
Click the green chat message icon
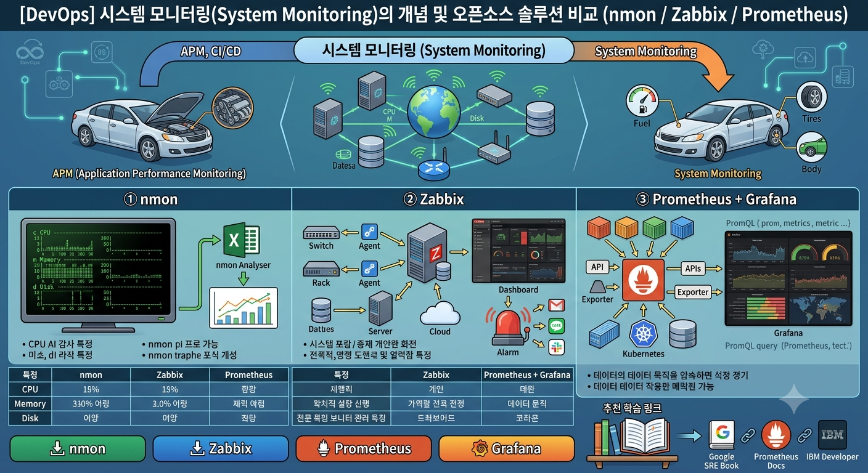[x=557, y=326]
